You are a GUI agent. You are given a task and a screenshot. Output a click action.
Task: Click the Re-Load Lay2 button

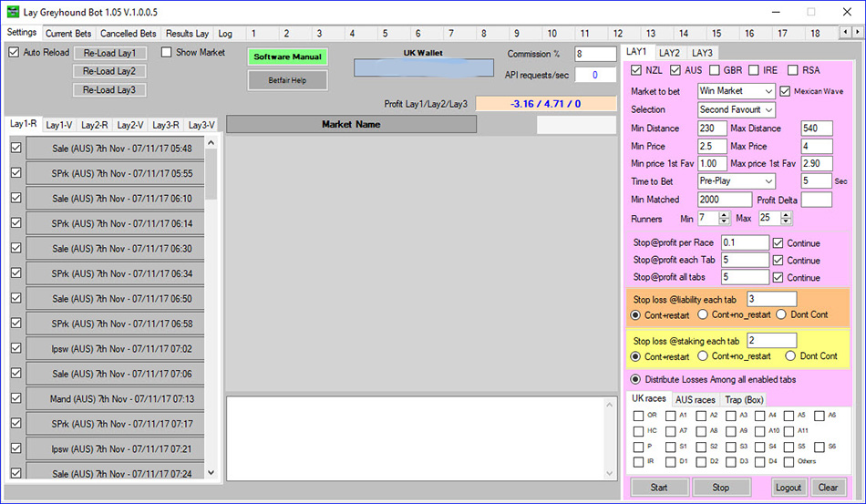click(x=109, y=71)
